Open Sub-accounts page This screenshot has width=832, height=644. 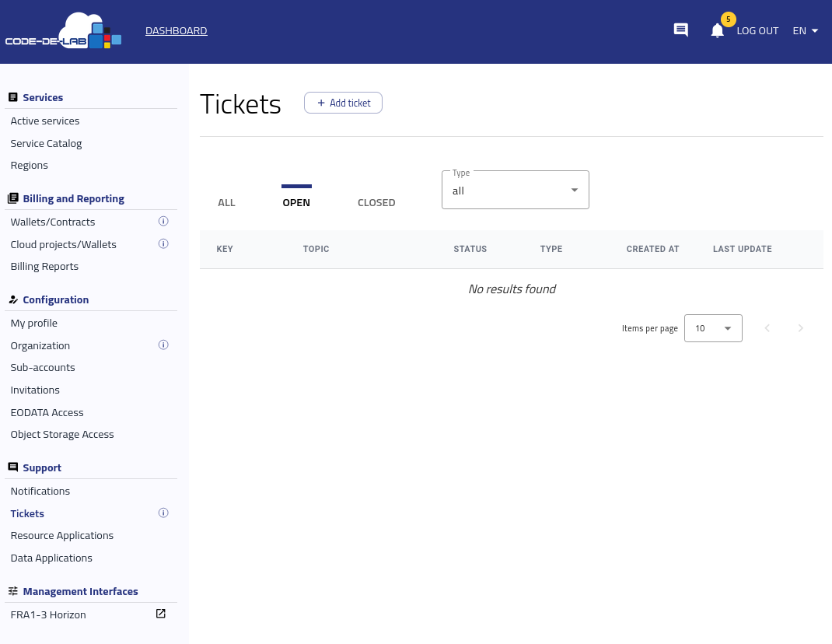(43, 367)
